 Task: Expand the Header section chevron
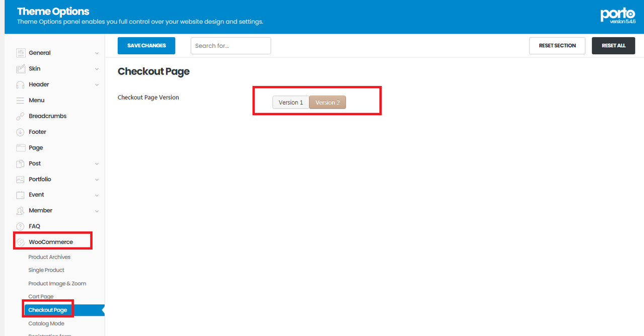97,85
